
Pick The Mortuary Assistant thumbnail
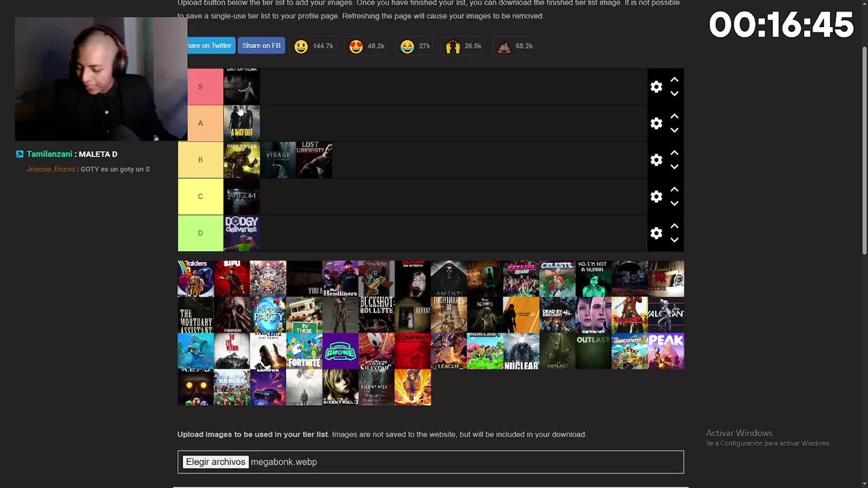coord(195,315)
